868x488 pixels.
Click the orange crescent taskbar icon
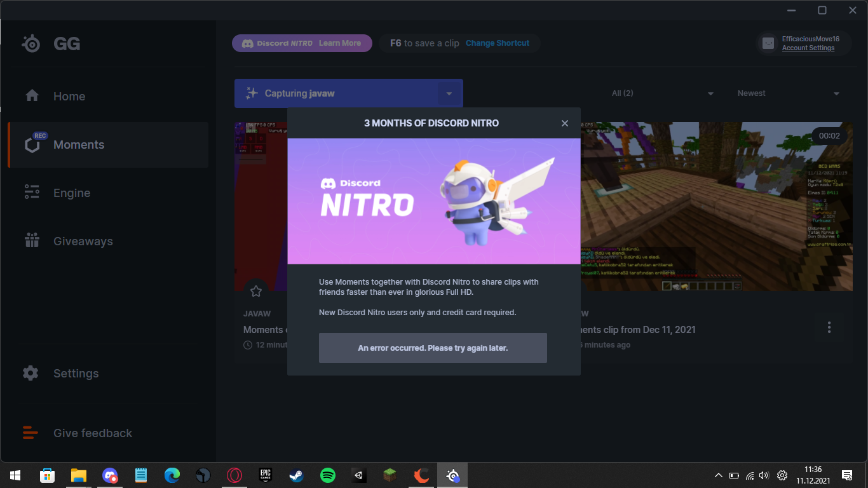click(421, 475)
